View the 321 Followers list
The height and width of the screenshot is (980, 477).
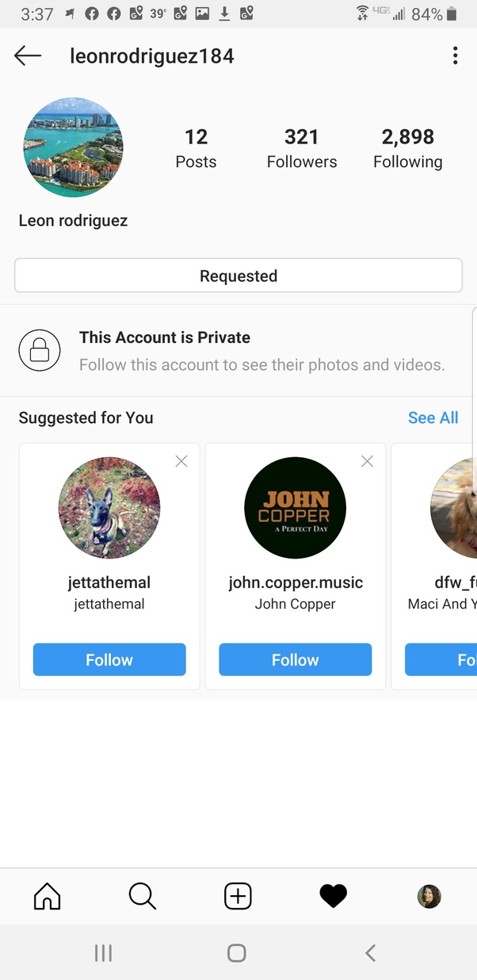point(302,147)
